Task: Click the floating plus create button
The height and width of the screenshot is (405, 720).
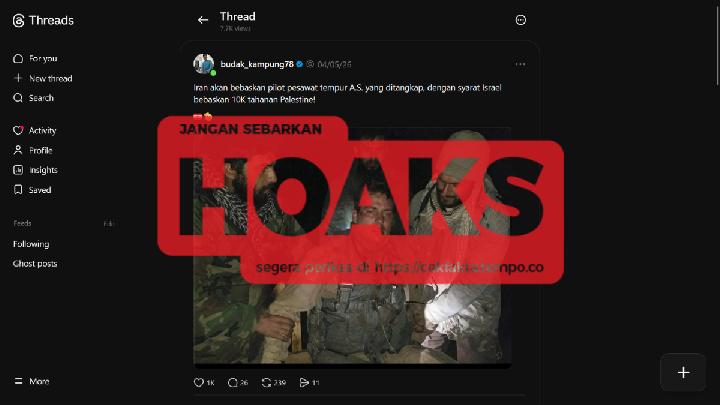Action: click(x=683, y=372)
